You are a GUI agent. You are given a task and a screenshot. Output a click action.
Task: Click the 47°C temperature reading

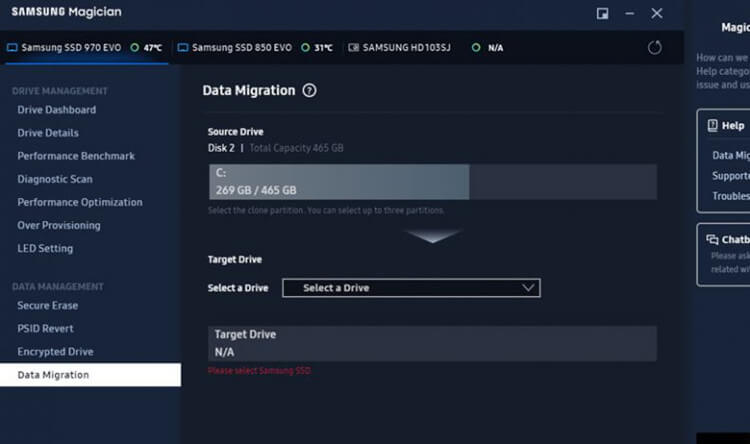point(153,48)
